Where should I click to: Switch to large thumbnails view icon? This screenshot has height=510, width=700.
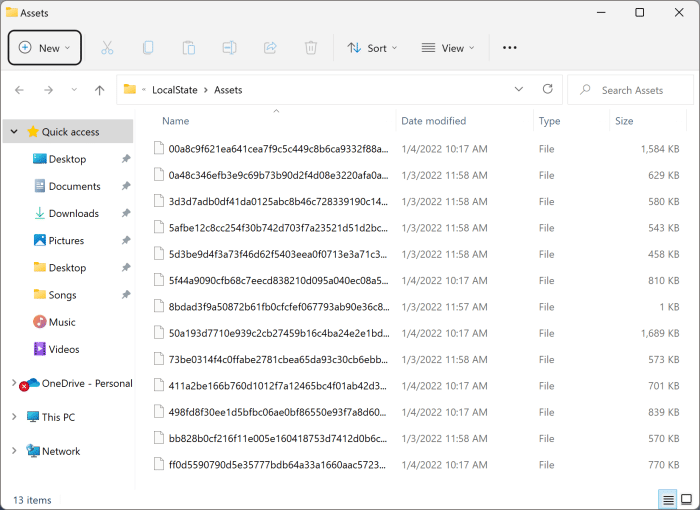click(x=686, y=500)
